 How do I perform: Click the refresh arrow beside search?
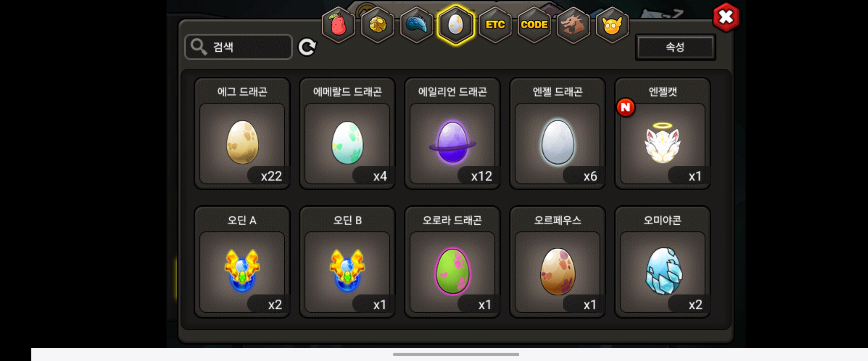pos(307,47)
